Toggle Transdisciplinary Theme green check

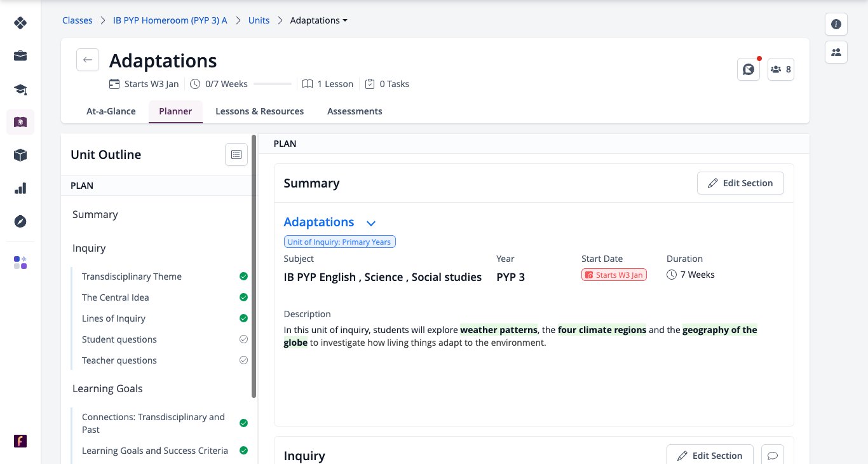(243, 276)
